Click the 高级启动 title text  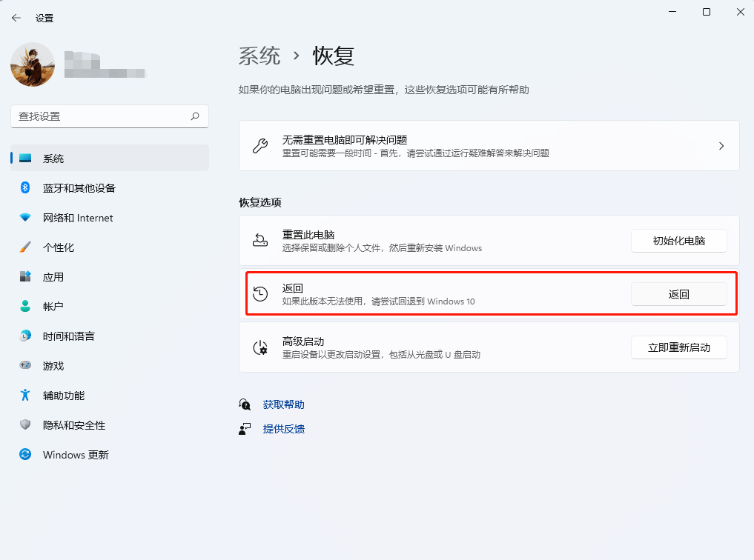point(303,341)
